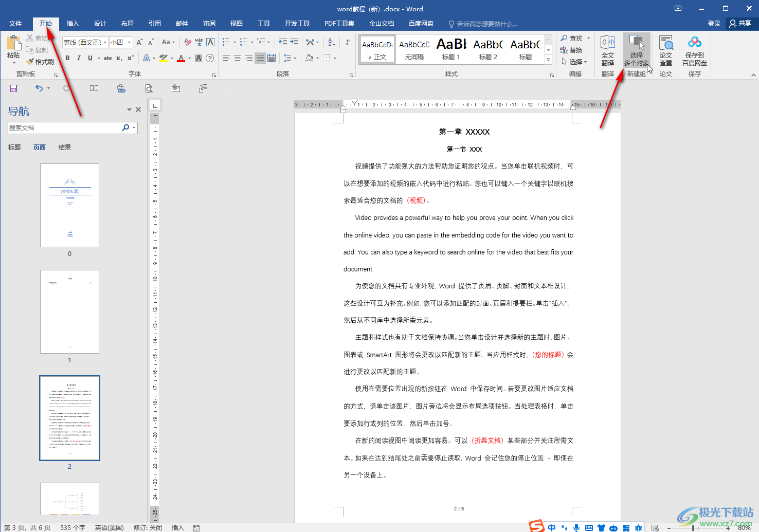Toggle justify alignment
The width and height of the screenshot is (759, 532).
coord(260,58)
